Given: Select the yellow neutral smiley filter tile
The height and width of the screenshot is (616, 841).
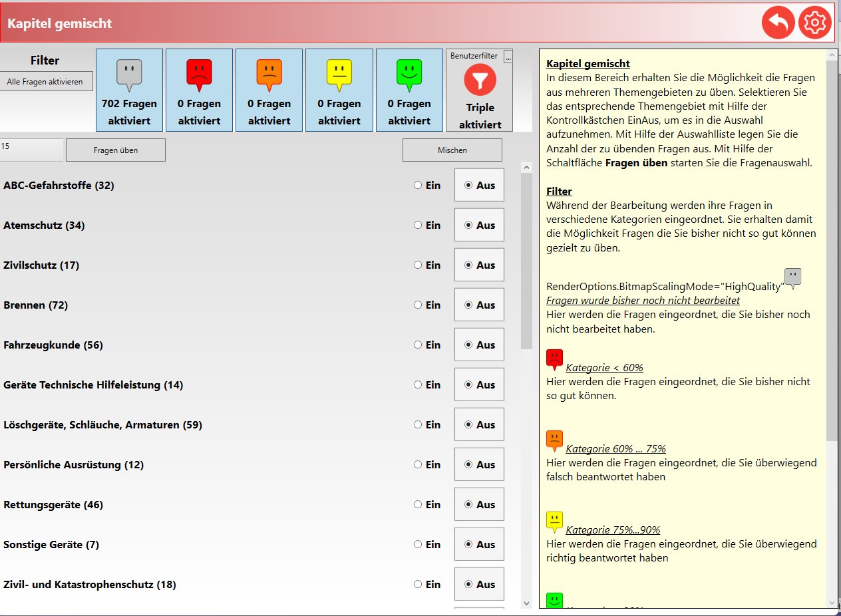Looking at the screenshot, I should point(339,90).
